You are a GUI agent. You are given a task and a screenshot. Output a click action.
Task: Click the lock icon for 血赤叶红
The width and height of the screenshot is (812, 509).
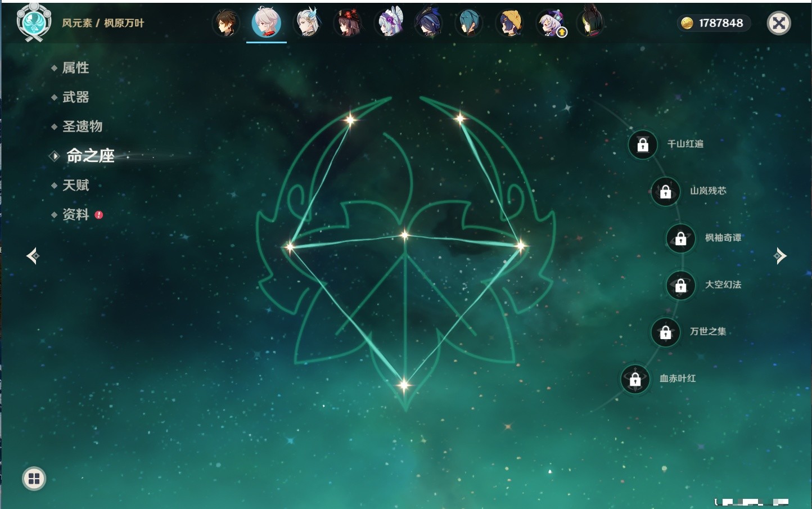pos(635,379)
